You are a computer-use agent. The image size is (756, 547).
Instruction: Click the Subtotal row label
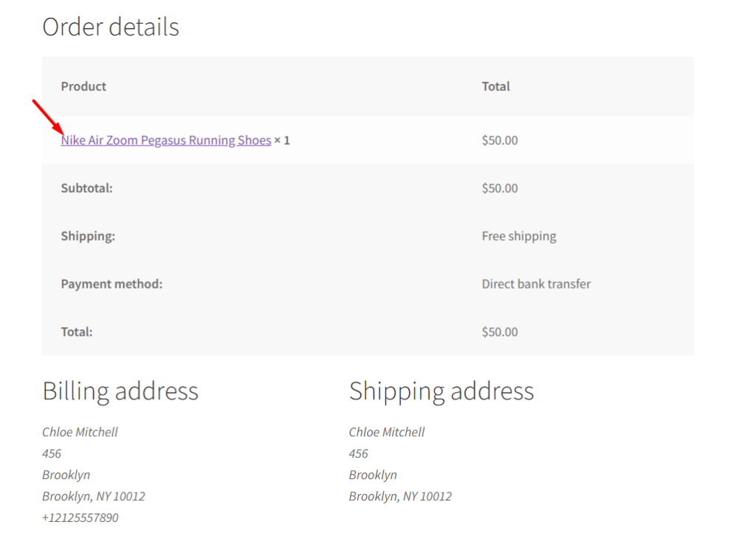[x=86, y=188]
